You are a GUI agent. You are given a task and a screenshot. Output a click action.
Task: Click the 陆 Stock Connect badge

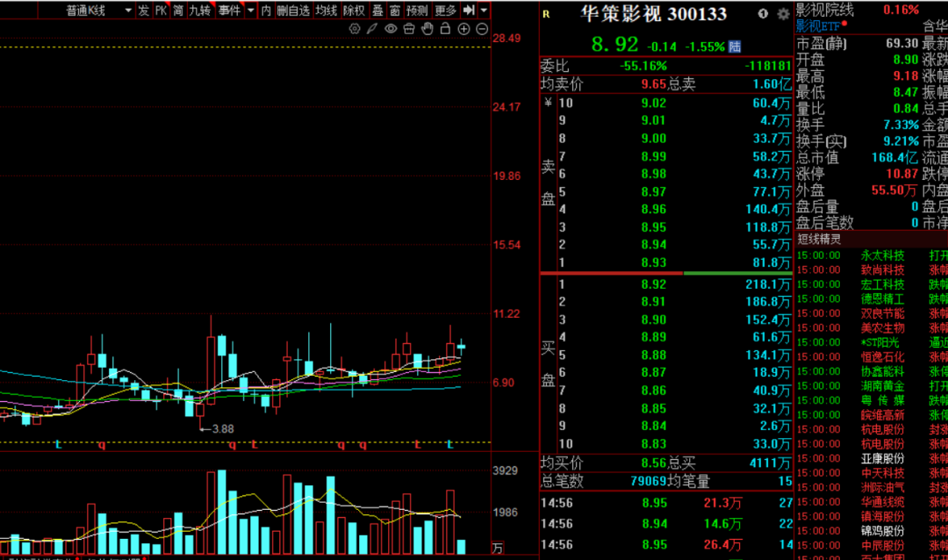735,47
